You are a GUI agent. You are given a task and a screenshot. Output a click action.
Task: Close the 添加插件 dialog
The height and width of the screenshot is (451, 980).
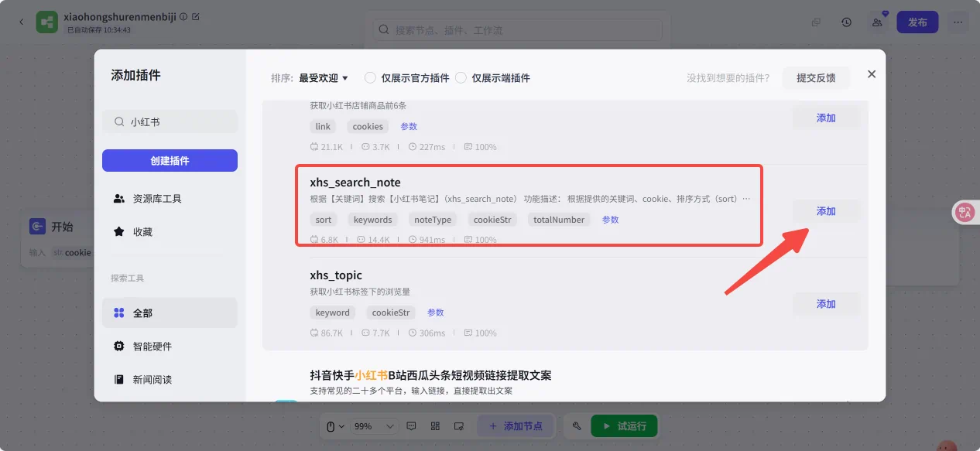[872, 74]
